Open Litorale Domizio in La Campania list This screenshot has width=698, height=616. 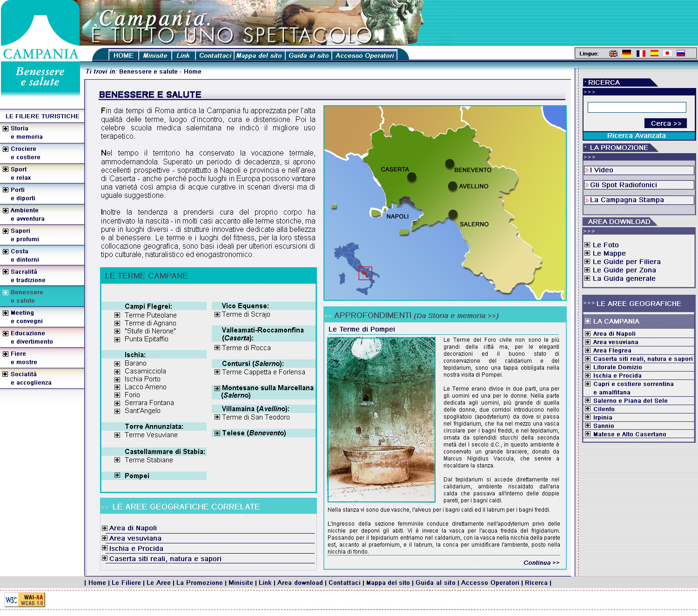pos(617,367)
